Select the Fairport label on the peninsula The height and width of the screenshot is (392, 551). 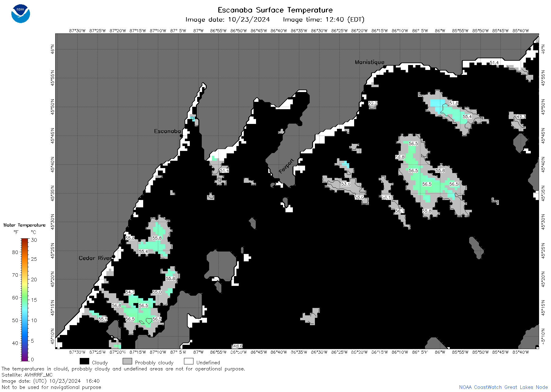pyautogui.click(x=286, y=166)
